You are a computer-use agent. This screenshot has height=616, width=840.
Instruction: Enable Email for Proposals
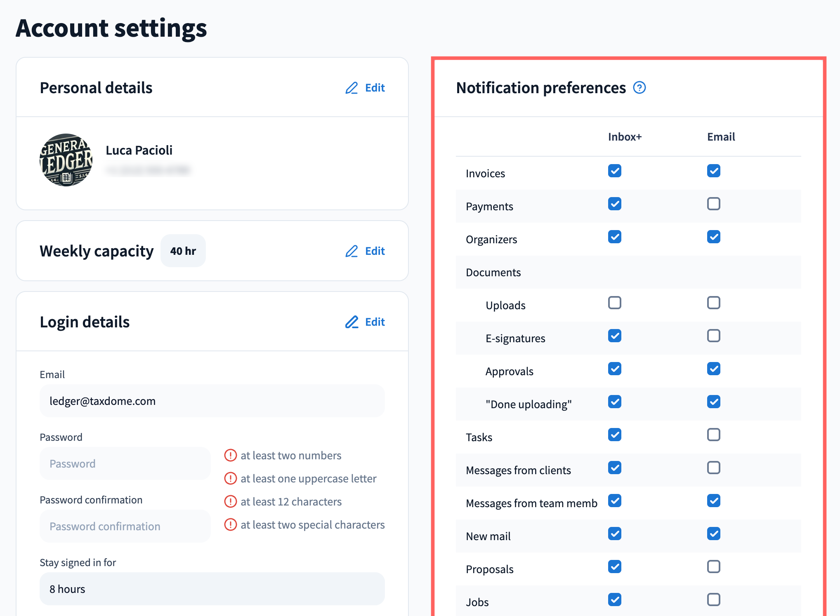(713, 567)
